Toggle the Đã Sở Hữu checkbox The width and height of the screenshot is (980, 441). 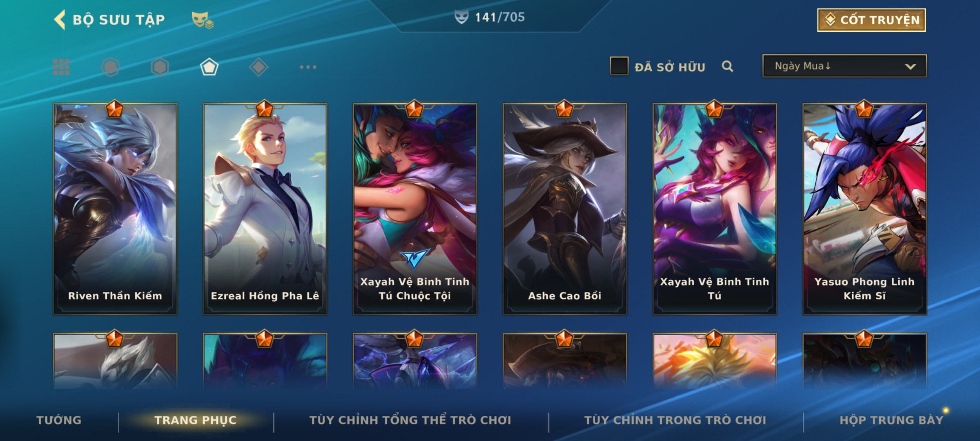[x=619, y=66]
